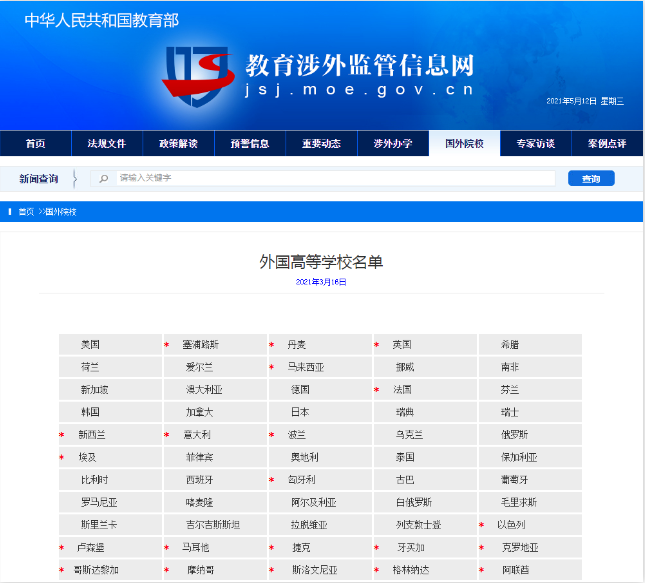
Task: View the 瑞典 university list
Action: coord(405,412)
